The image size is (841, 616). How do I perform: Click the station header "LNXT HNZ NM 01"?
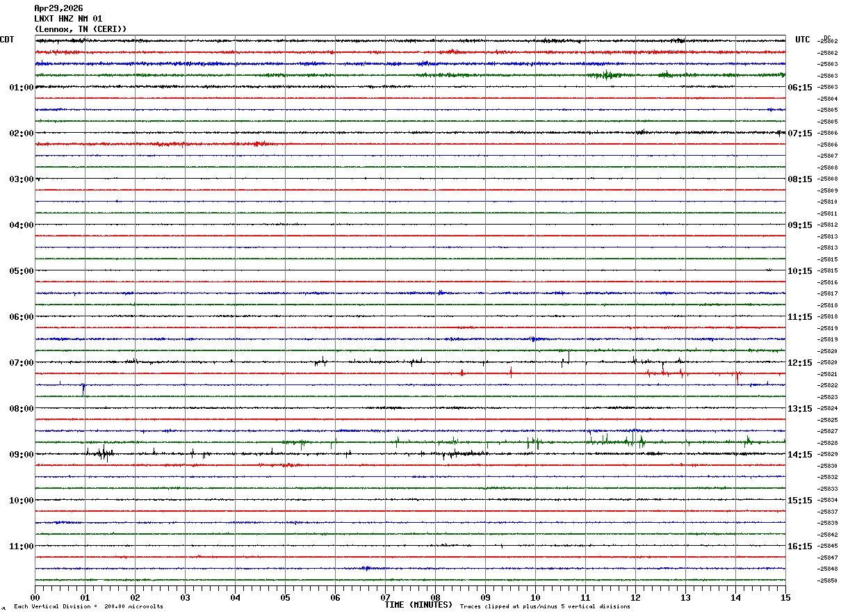coord(68,19)
